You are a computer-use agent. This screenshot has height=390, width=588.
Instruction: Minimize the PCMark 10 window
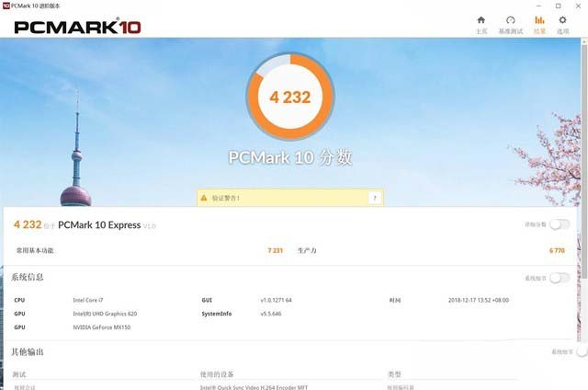pos(539,6)
